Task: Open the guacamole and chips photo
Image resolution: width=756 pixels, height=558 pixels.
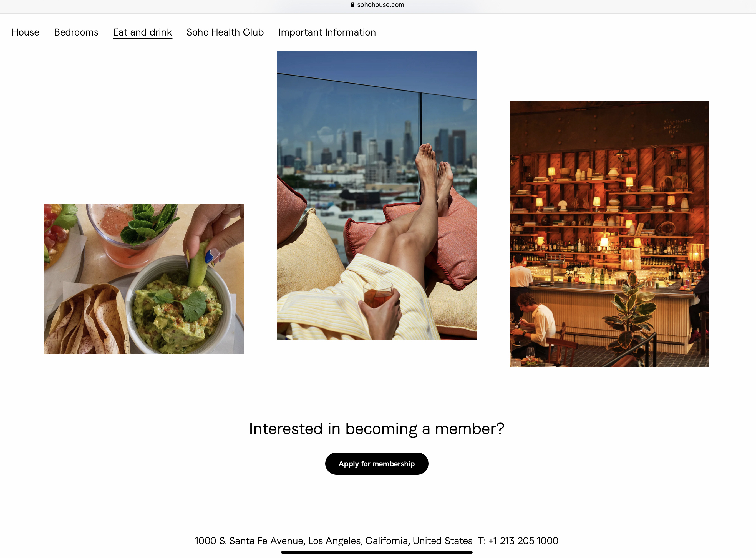Action: (x=144, y=279)
